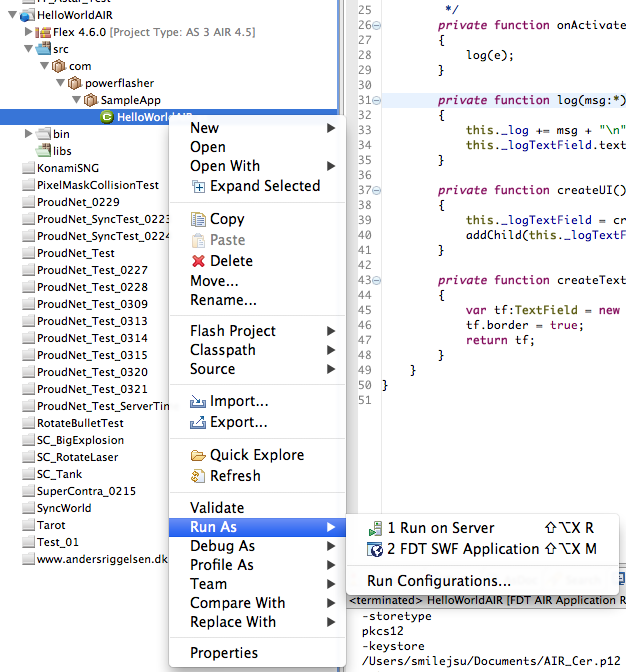Click the SC_Tank project icon

click(28, 474)
